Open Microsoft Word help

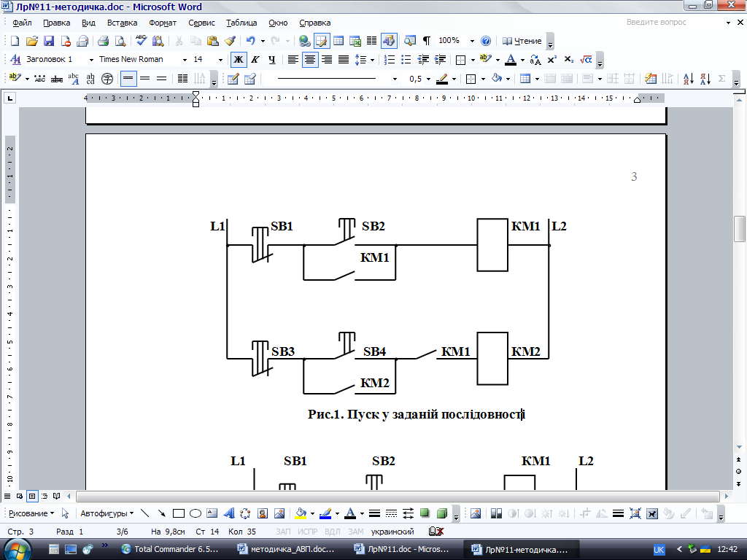click(x=485, y=41)
